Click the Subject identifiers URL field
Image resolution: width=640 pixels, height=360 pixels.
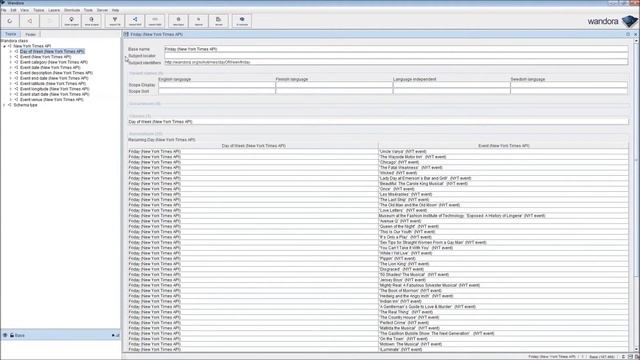pyautogui.click(x=396, y=62)
